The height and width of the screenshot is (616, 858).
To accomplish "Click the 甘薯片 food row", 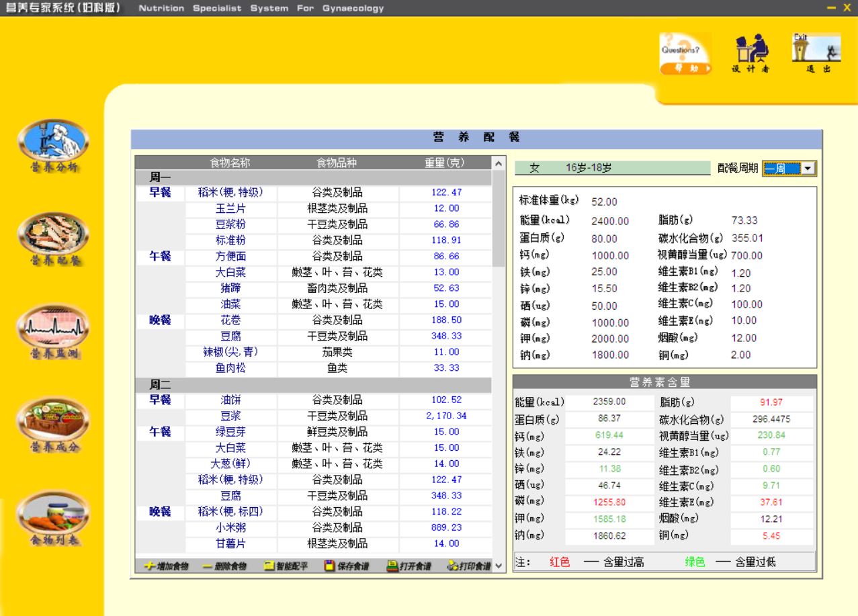I will (x=230, y=544).
